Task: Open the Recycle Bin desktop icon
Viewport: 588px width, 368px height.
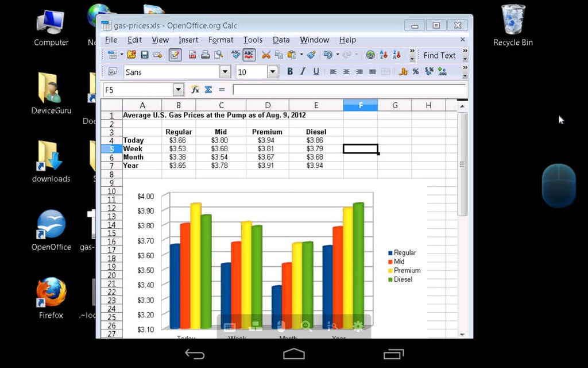Action: coord(513,25)
